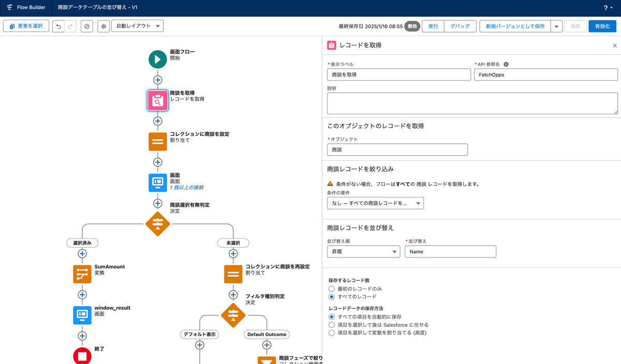The image size is (621, 364).
Task: Add element below 画面フロー start node
Action: click(x=158, y=80)
